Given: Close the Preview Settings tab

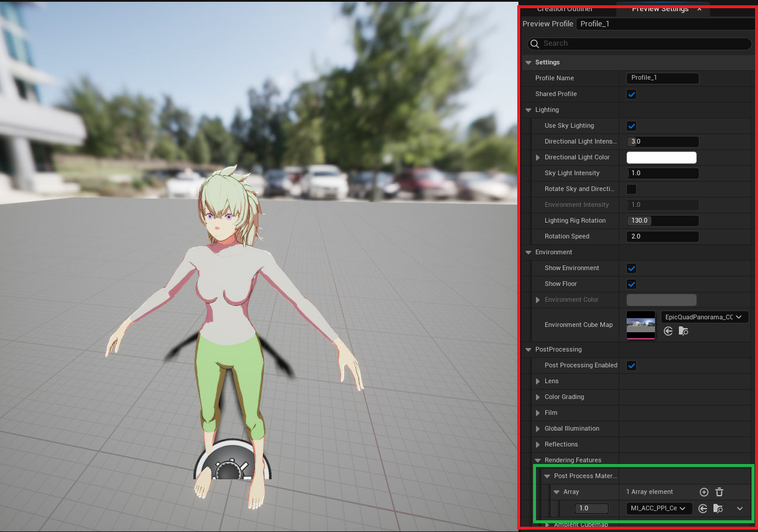Looking at the screenshot, I should tap(699, 9).
